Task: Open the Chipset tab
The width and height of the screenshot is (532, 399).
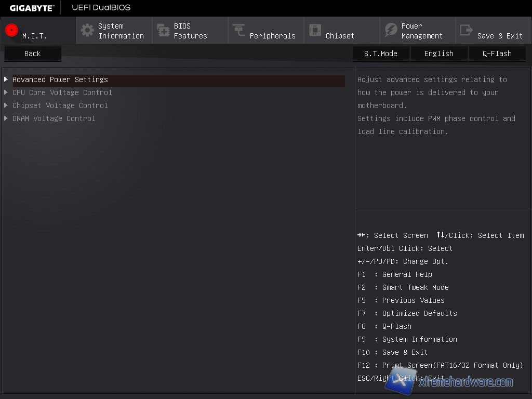Action: pyautogui.click(x=340, y=35)
